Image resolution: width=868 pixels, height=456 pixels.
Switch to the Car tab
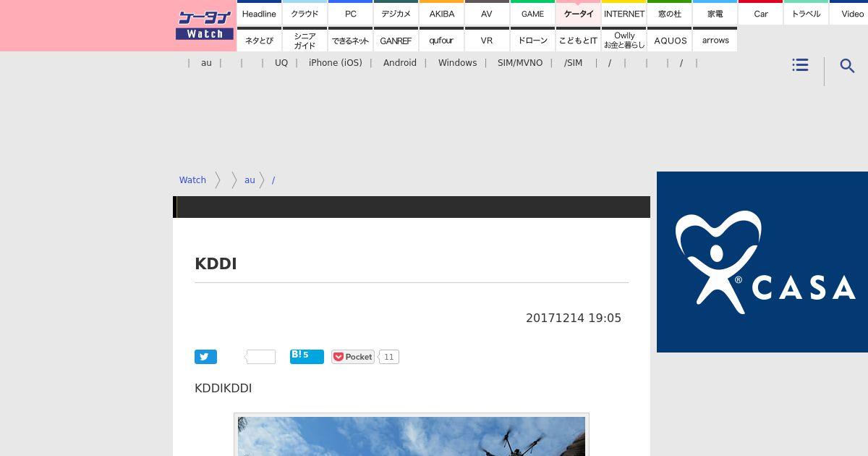click(x=760, y=13)
